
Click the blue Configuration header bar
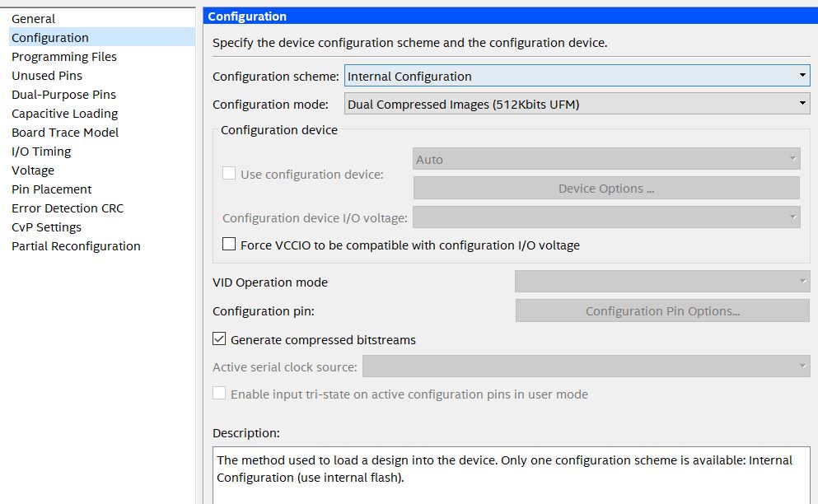pyautogui.click(x=510, y=16)
